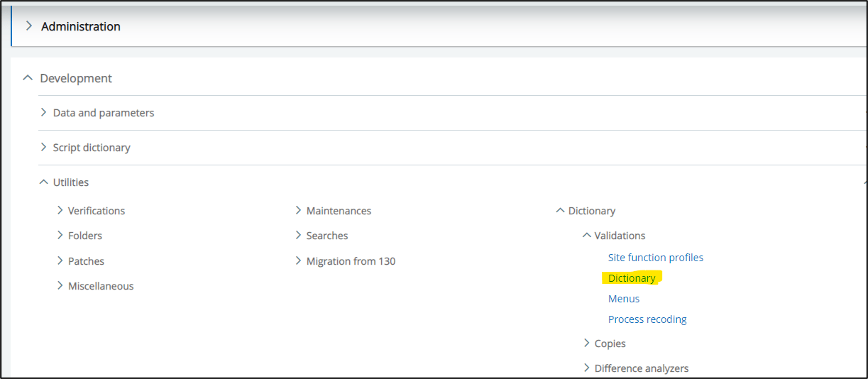Screen dimensions: 868x379
Task: Expand the Maintenances submenu
Action: click(x=338, y=211)
